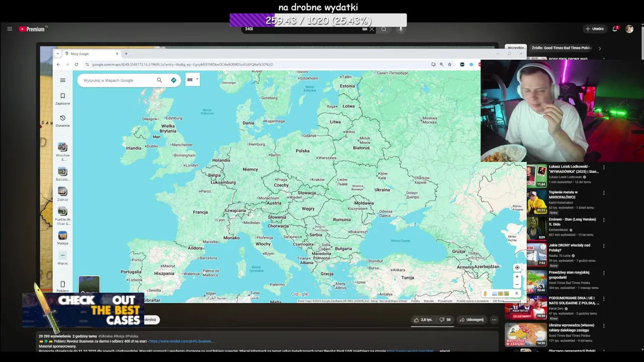Screen dimensions: 644x362
Task: Open Jakie DRONY wleciały nad Polskę video
Action: click(x=569, y=248)
